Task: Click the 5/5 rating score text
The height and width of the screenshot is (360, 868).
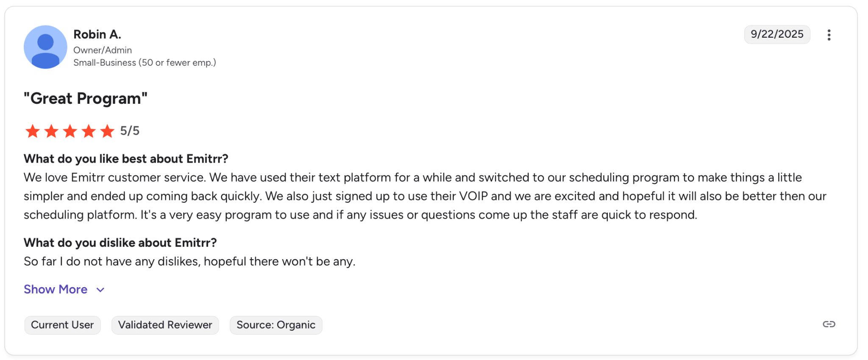Action: pyautogui.click(x=130, y=131)
